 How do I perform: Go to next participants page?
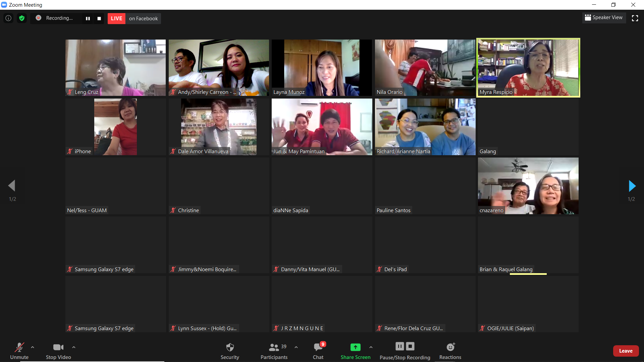[632, 186]
